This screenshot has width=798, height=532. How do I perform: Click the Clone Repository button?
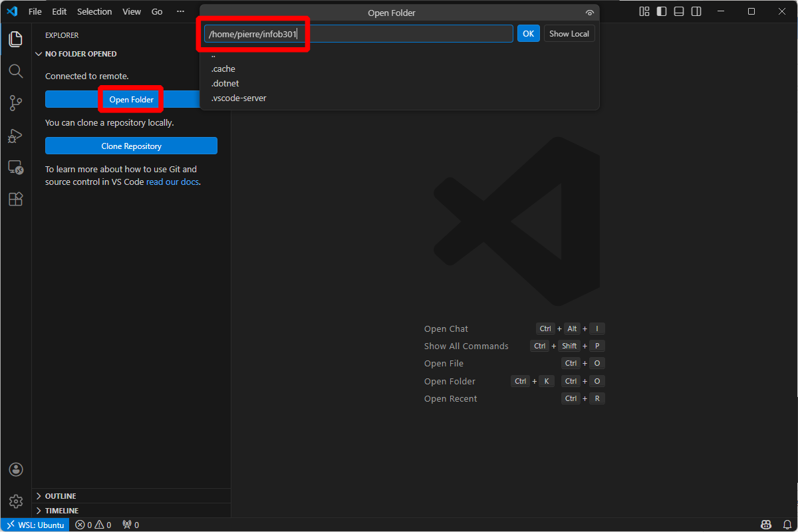pyautogui.click(x=131, y=146)
